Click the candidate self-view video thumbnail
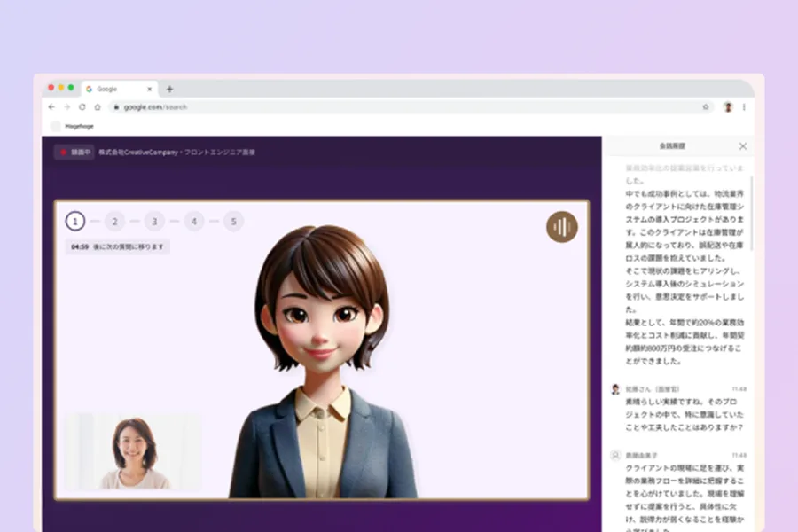 [133, 451]
